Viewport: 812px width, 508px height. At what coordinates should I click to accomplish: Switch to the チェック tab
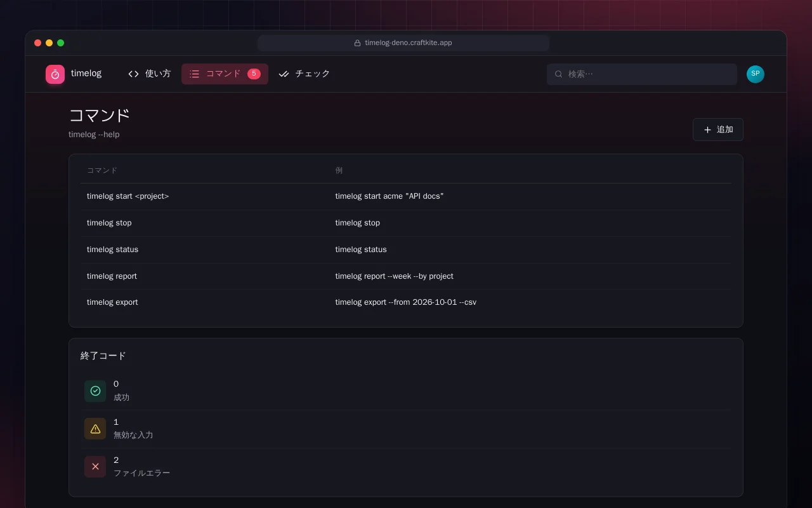pos(304,74)
